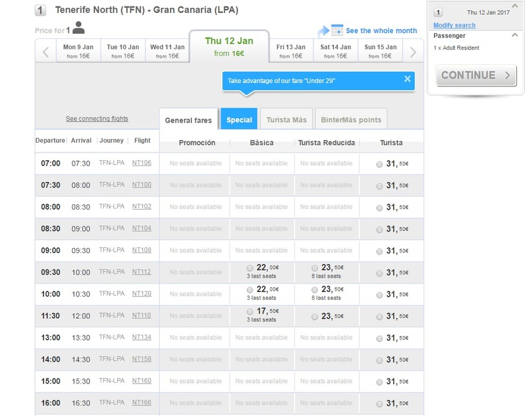532x416 pixels.
Task: Show later dates with the right arrow
Action: (x=413, y=52)
